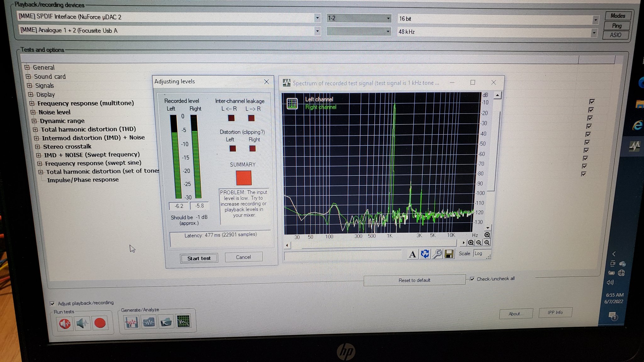This screenshot has width=644, height=362.
Task: Uncheck the Dynamic range test checkbox
Action: [590, 118]
